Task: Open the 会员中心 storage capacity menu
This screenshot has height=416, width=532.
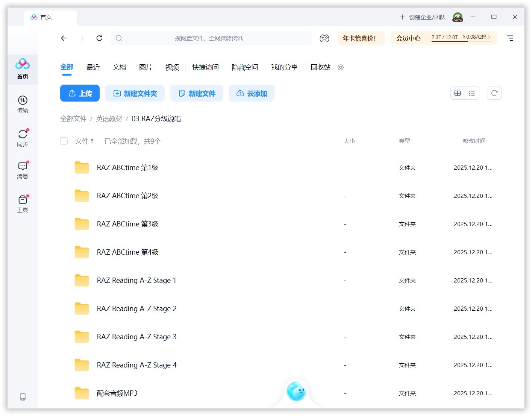Action: 408,38
